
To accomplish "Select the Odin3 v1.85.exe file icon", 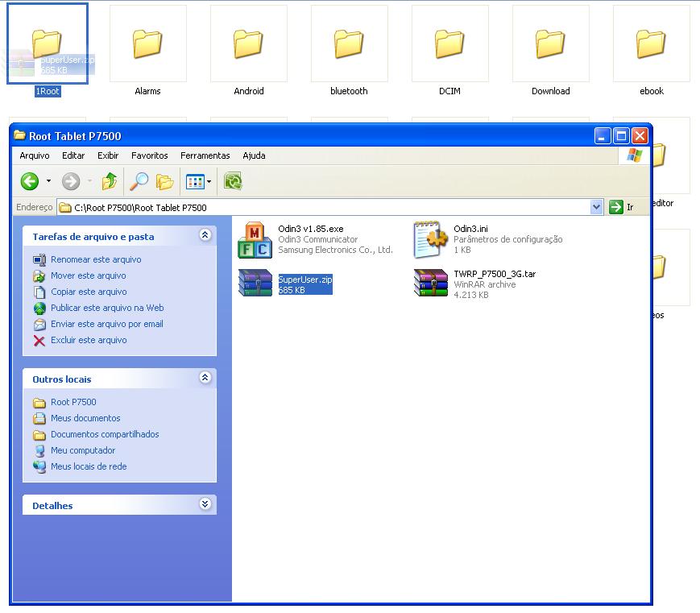I will point(255,238).
